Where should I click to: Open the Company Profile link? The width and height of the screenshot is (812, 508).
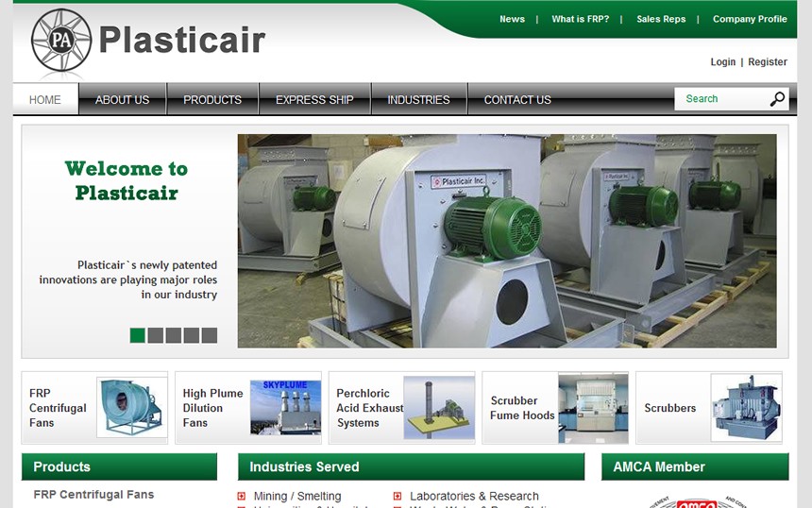click(x=750, y=19)
